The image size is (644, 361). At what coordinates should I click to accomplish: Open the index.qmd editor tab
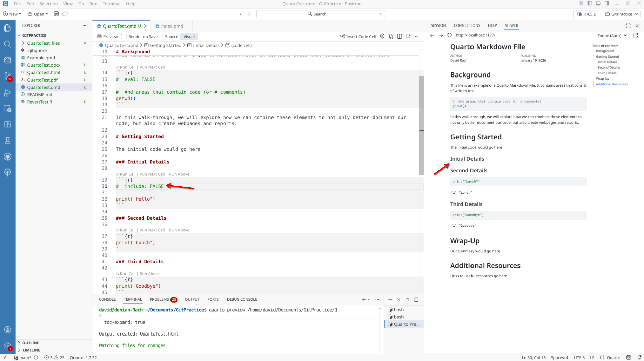point(172,26)
